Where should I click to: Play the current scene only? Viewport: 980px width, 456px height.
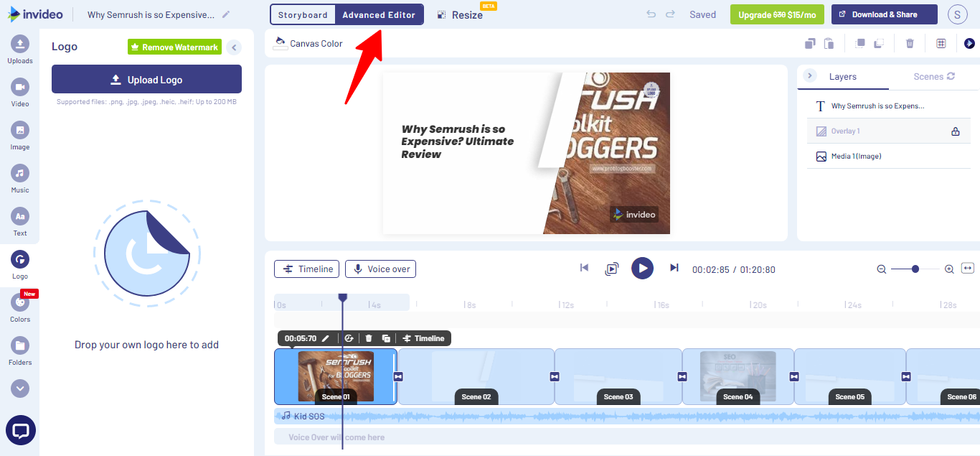coord(611,269)
